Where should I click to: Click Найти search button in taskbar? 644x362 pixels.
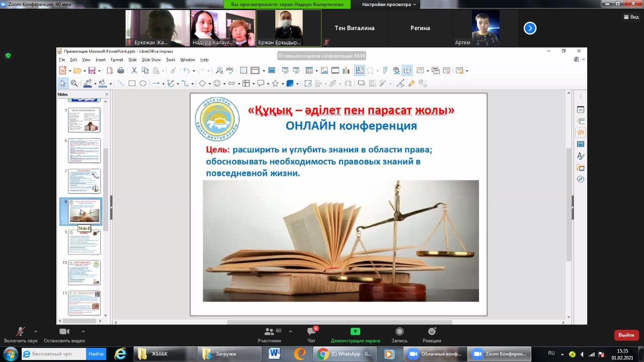tap(96, 354)
